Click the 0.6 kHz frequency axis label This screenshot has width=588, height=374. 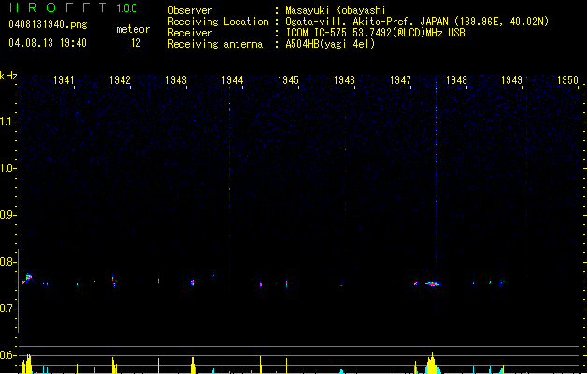[7, 355]
